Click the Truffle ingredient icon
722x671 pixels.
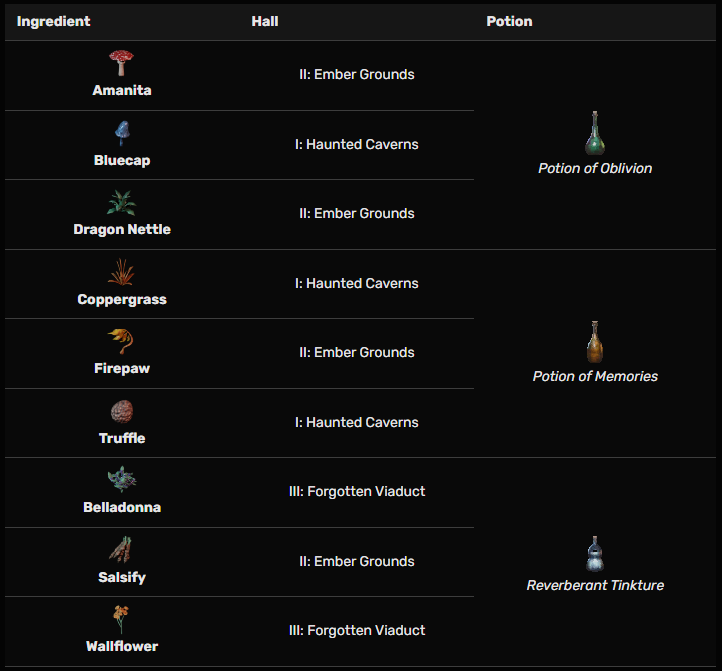click(121, 412)
